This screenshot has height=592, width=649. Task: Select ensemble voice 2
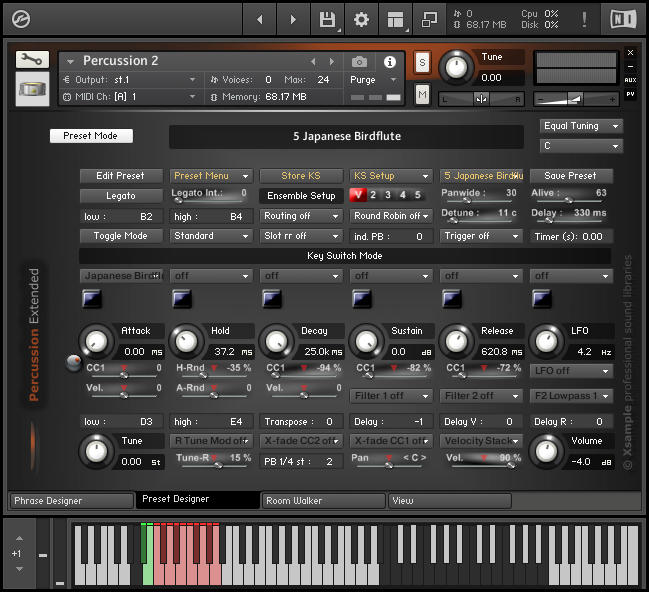[373, 195]
